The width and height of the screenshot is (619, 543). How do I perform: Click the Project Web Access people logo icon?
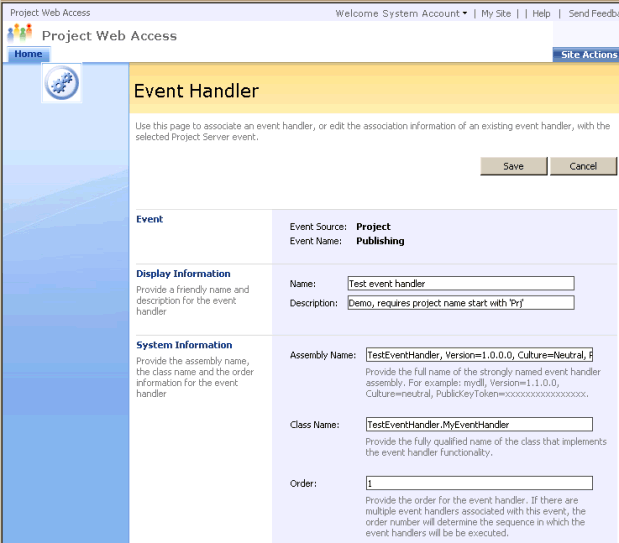pyautogui.click(x=19, y=33)
